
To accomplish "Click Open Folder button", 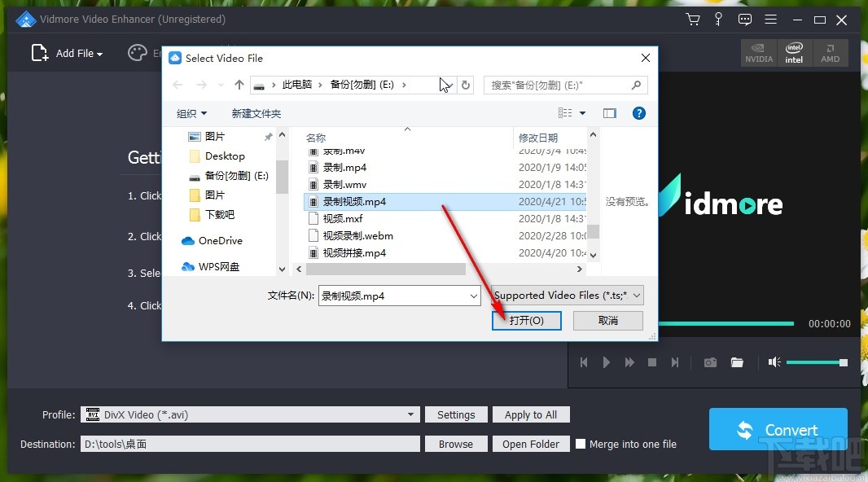I will 531,444.
